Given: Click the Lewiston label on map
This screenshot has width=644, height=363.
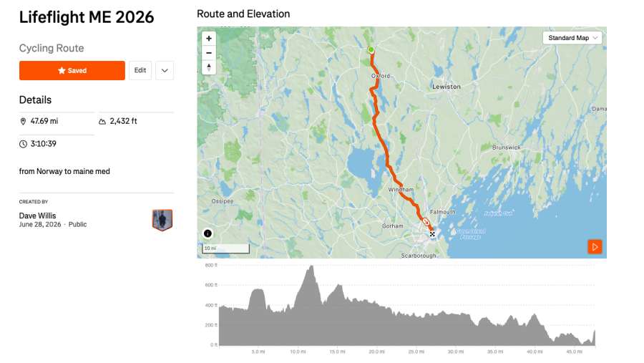Looking at the screenshot, I should pyautogui.click(x=446, y=87).
